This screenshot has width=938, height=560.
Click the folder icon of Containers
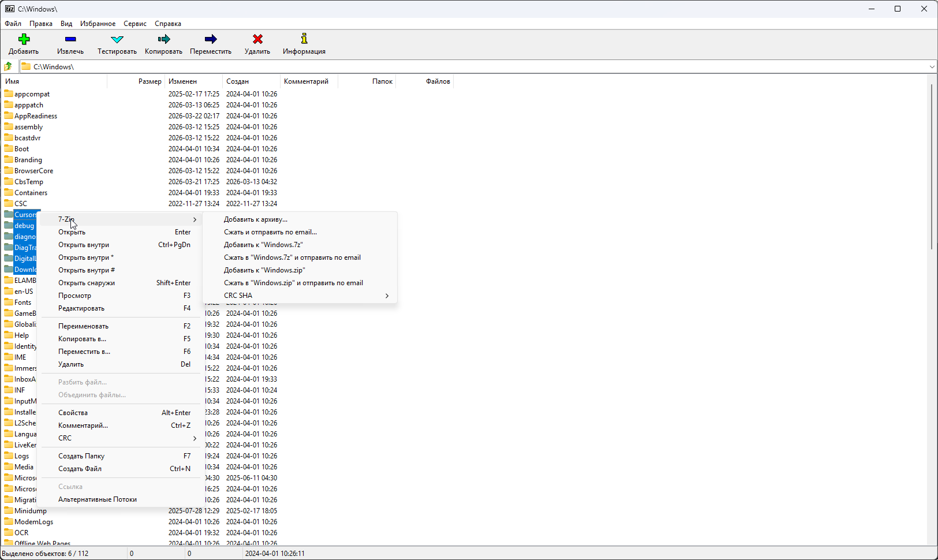[9, 192]
